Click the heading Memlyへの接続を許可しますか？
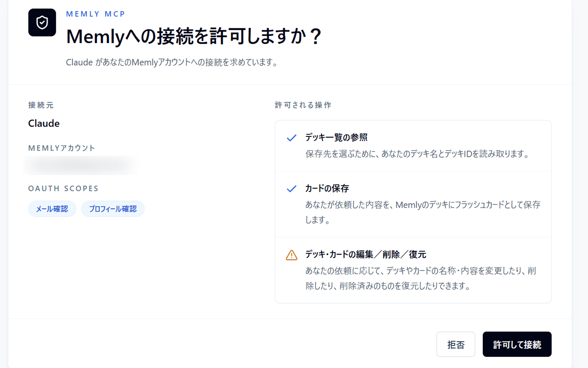The width and height of the screenshot is (588, 368). tap(194, 36)
